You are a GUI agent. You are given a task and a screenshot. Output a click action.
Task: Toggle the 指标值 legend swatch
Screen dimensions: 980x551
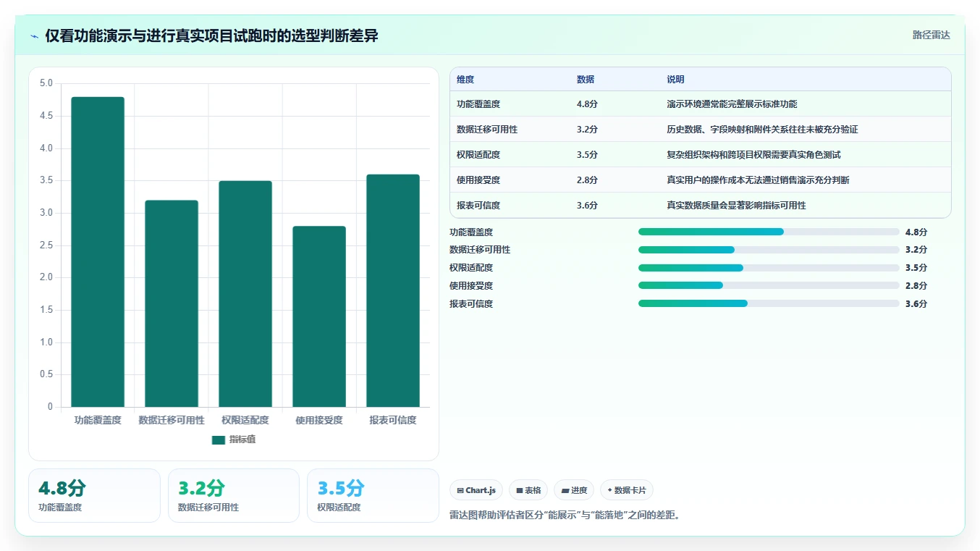(219, 439)
